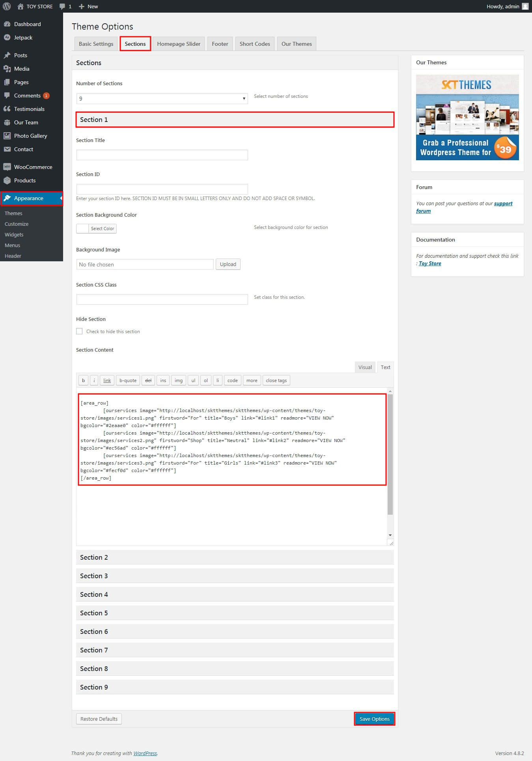Click the admin avatar icon

click(525, 6)
